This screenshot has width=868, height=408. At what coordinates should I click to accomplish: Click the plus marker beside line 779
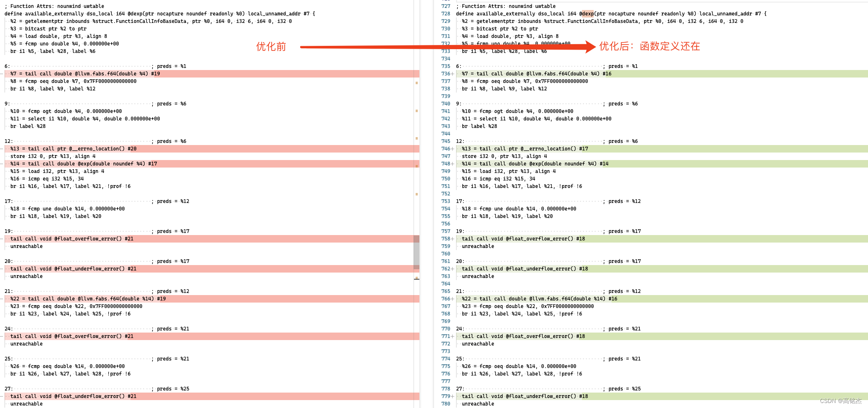pyautogui.click(x=453, y=396)
